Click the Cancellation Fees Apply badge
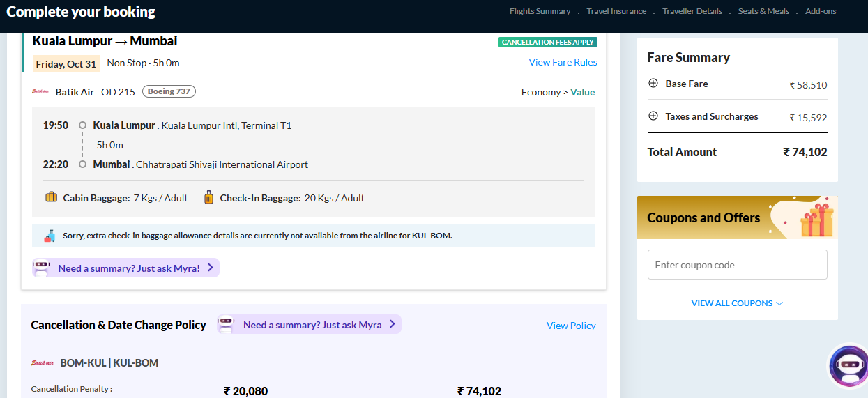868x398 pixels. (x=548, y=43)
